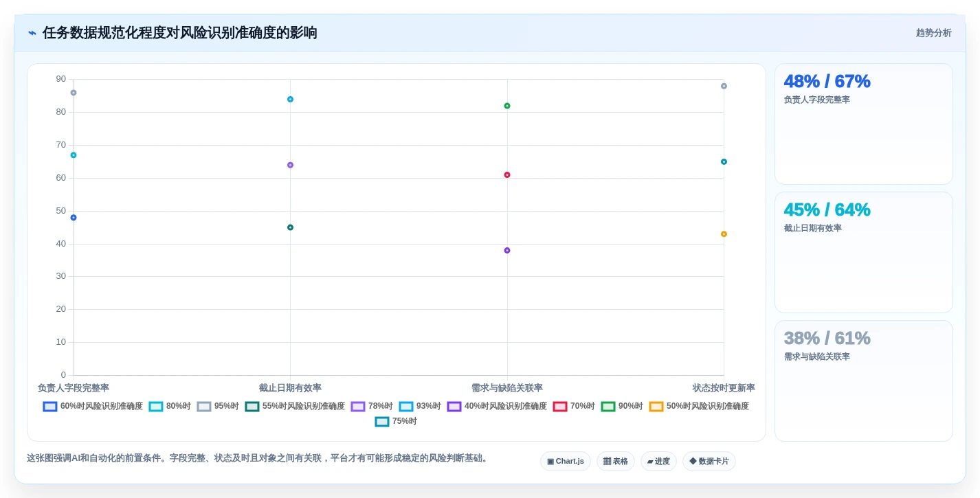Click the blue data point at 48 on 负责人字段完整率

click(x=74, y=218)
